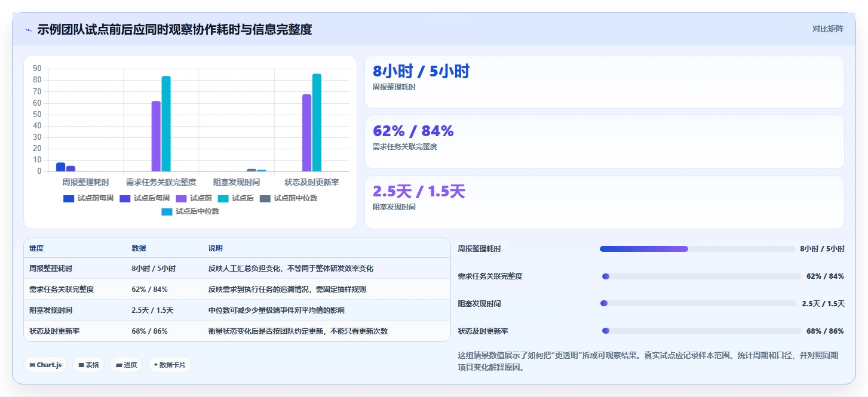The image size is (868, 397).
Task: Click the purple 试点前 bar for 状态及时更新率
Action: coord(306,133)
